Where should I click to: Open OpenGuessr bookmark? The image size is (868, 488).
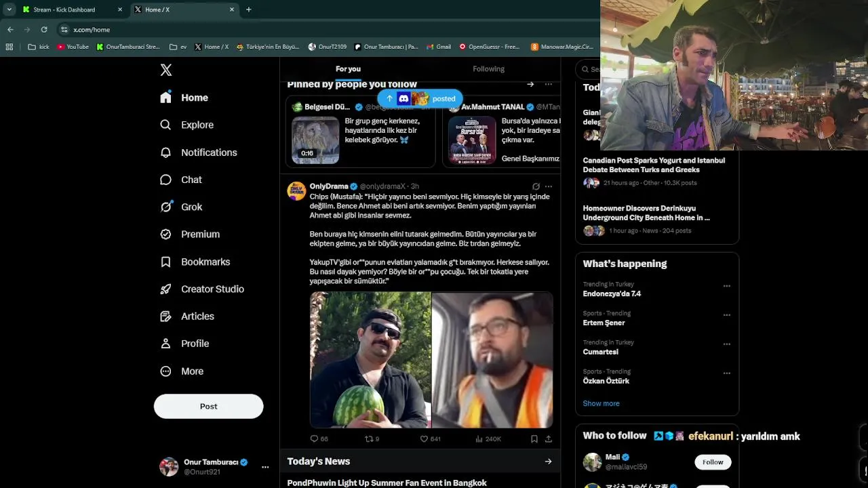click(490, 47)
